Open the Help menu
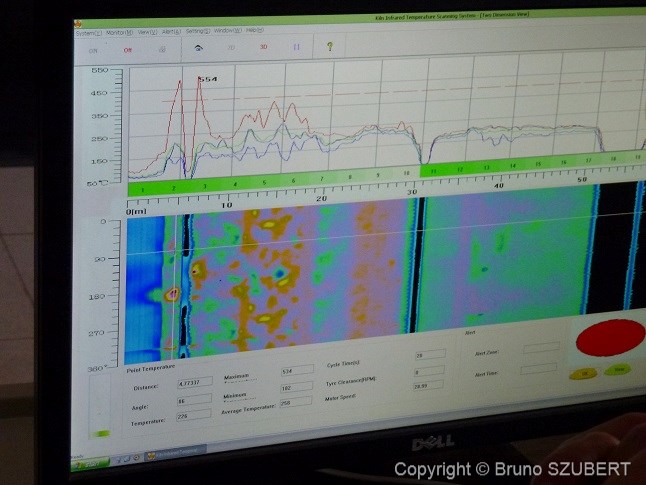 coord(253,30)
